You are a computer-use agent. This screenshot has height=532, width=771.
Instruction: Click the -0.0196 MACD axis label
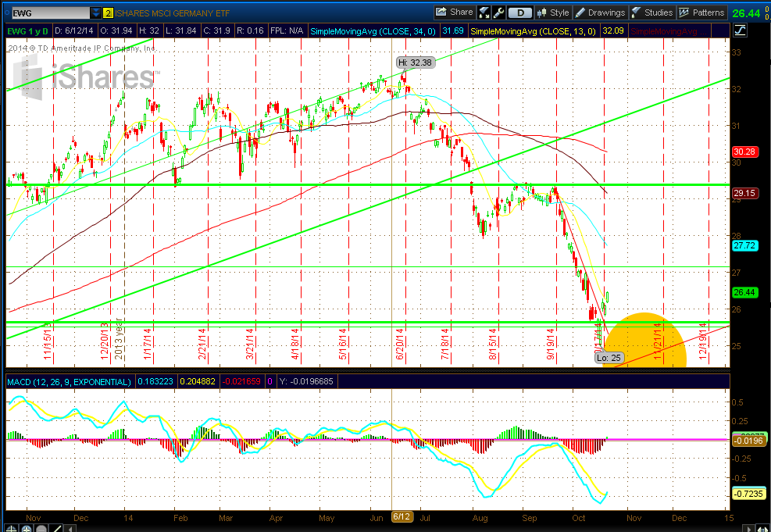coord(748,441)
